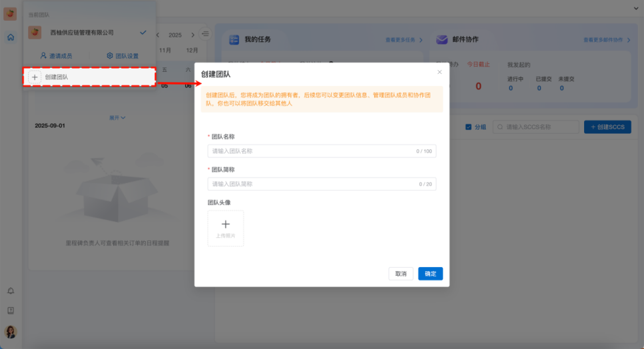Click the 团队名称 input field
Screen dimensions: 644x349
pyautogui.click(x=322, y=151)
